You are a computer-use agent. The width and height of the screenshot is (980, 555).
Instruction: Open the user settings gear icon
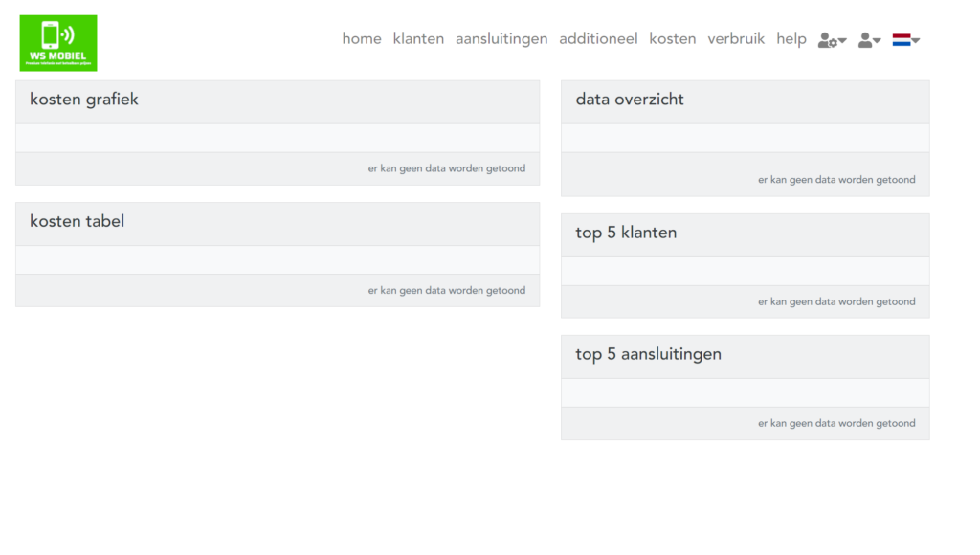point(828,40)
